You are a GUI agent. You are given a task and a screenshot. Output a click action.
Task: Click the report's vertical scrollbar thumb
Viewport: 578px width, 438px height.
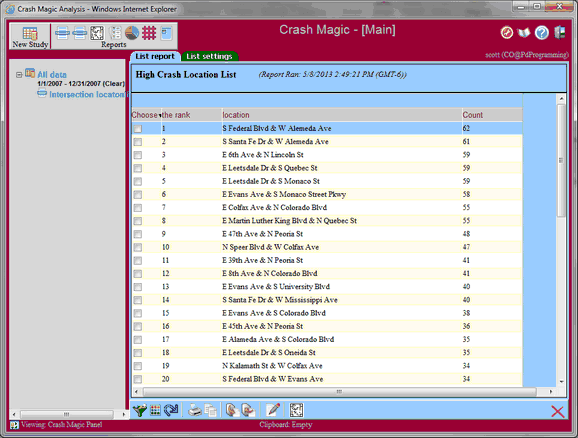click(x=561, y=160)
